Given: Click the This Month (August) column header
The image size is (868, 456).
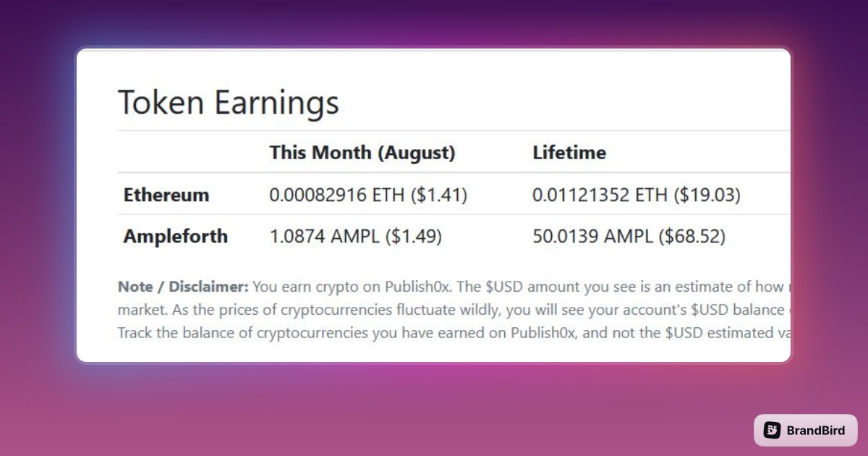Looking at the screenshot, I should click(362, 153).
